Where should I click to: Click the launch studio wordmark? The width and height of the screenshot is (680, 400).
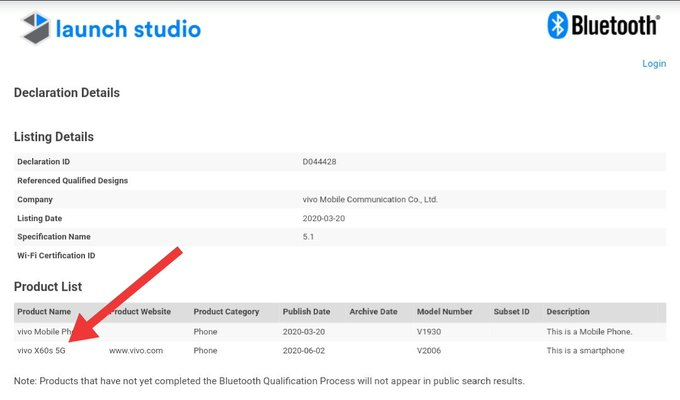tap(128, 29)
